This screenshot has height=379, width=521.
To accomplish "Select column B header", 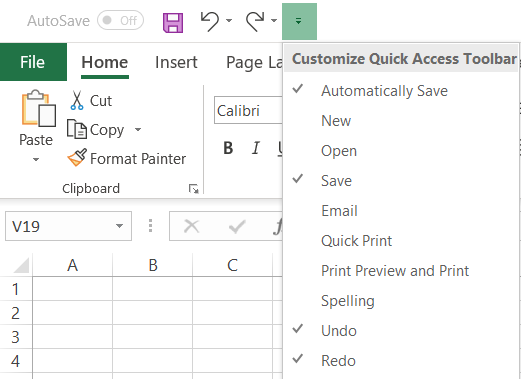I will [x=153, y=265].
